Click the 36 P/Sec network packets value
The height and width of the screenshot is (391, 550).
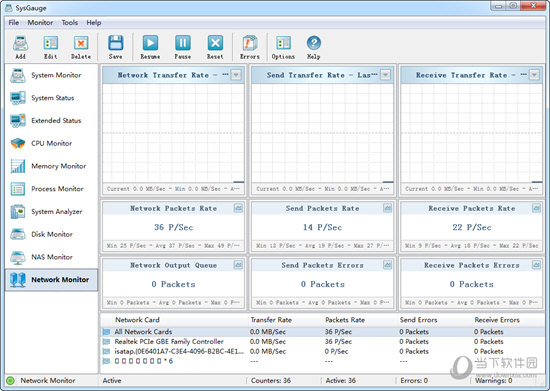pos(174,227)
